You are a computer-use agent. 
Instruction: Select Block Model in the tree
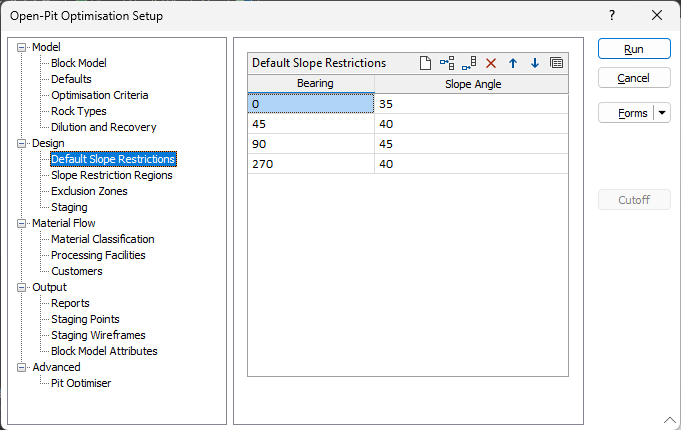point(78,63)
